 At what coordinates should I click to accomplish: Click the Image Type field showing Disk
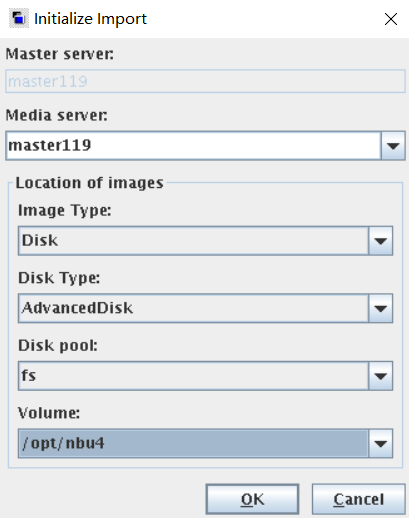193,241
